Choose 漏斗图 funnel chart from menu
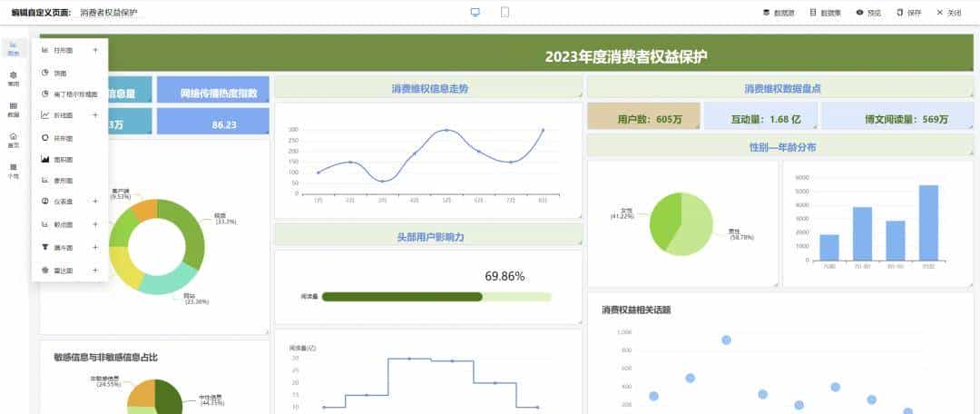The height and width of the screenshot is (414, 980). click(x=64, y=248)
